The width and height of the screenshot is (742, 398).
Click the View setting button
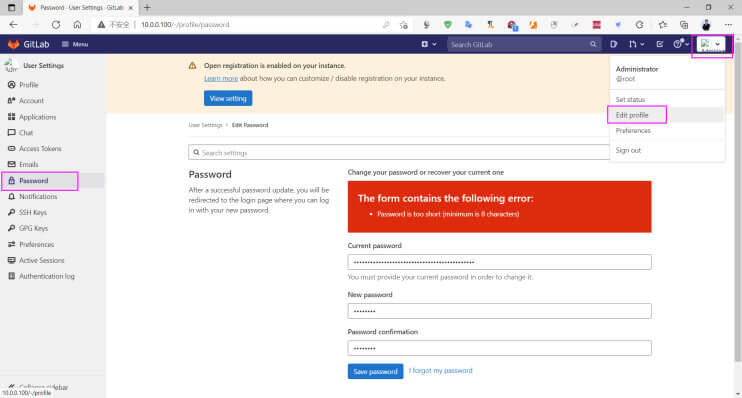[x=228, y=98]
